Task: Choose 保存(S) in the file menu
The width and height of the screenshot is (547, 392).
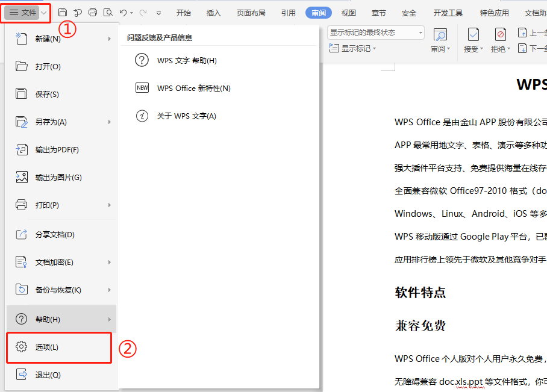Action: click(x=62, y=94)
